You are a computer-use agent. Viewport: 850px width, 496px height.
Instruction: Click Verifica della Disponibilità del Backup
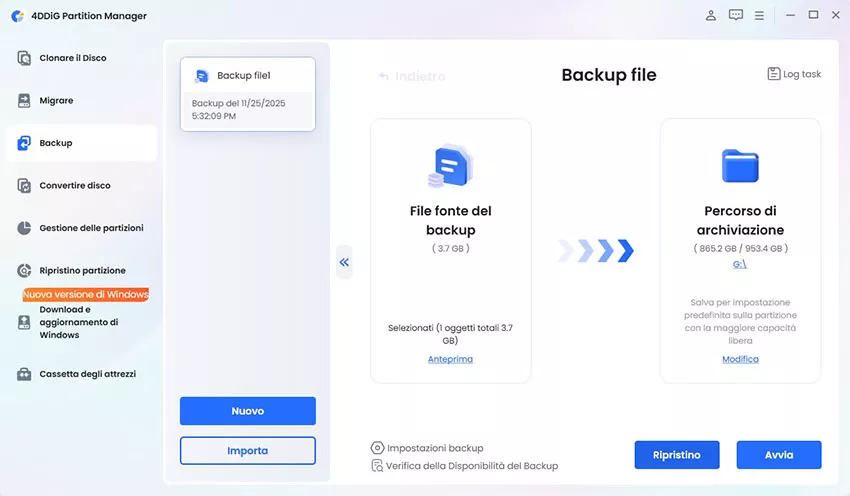click(x=465, y=466)
